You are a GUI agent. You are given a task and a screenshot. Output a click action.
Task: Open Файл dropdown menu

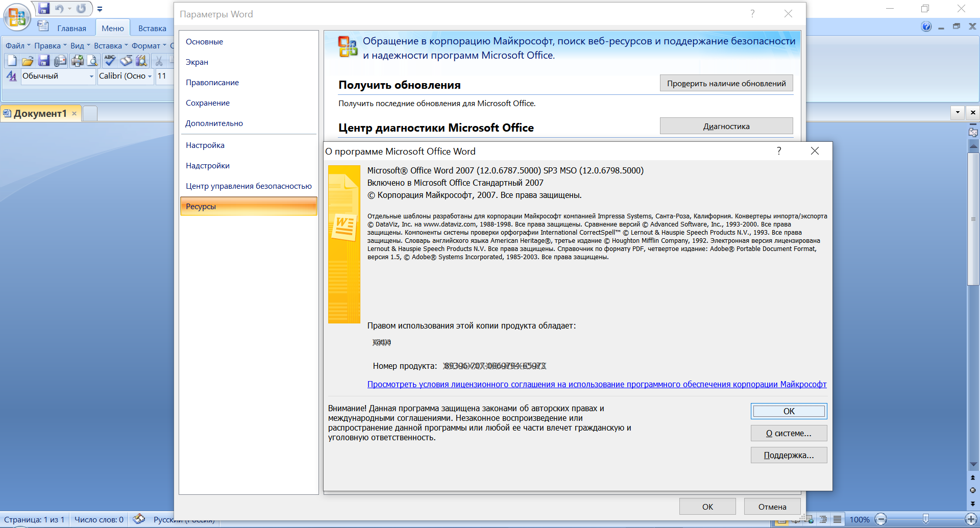point(18,46)
